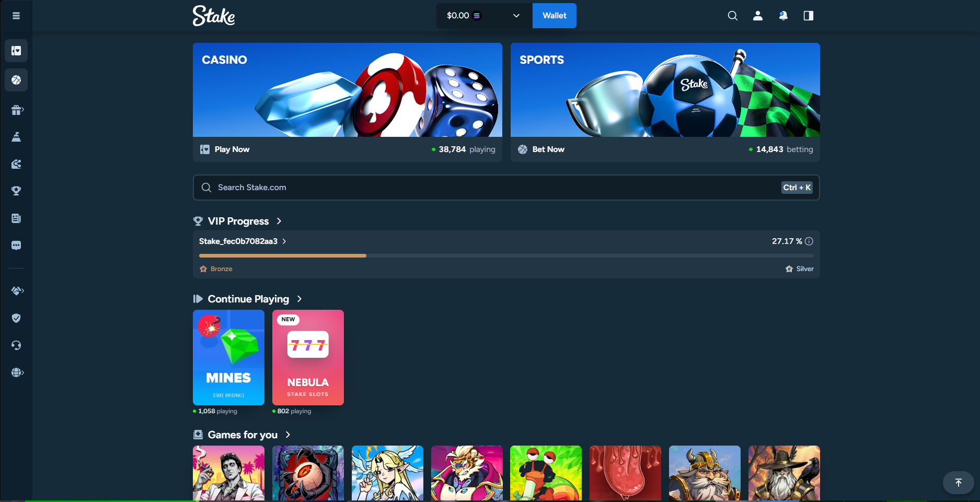Viewport: 980px width, 502px height.
Task: Expand Continue Playing section arrow
Action: pos(299,299)
